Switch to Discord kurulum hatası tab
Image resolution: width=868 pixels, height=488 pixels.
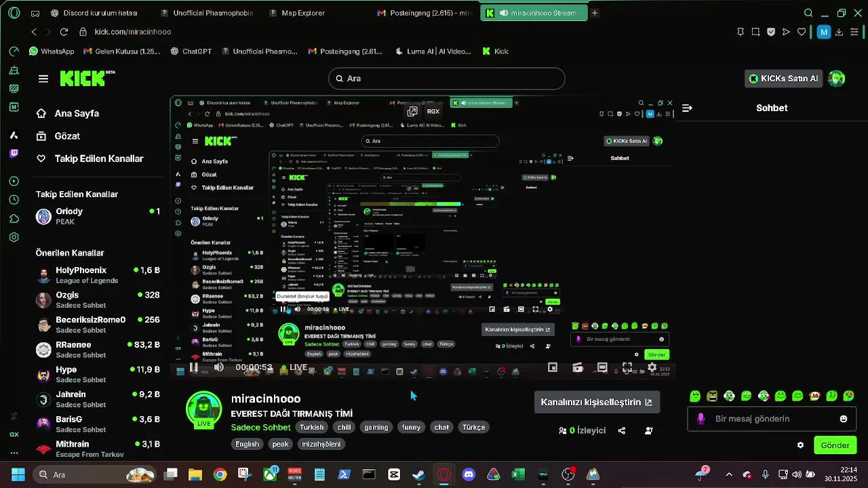tap(95, 13)
